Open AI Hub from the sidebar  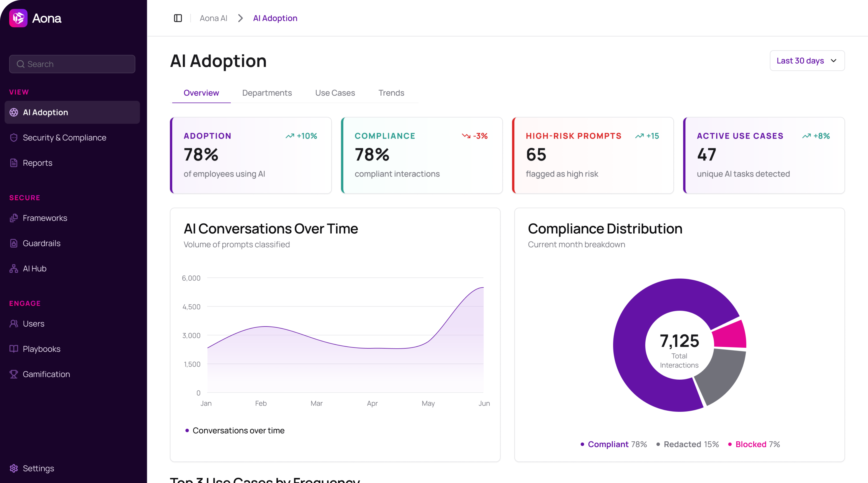[x=34, y=268]
